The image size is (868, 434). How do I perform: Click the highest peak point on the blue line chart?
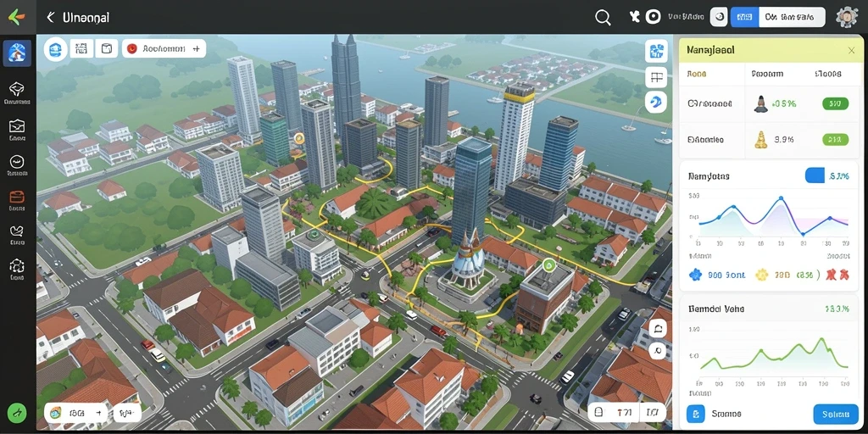pyautogui.click(x=781, y=198)
